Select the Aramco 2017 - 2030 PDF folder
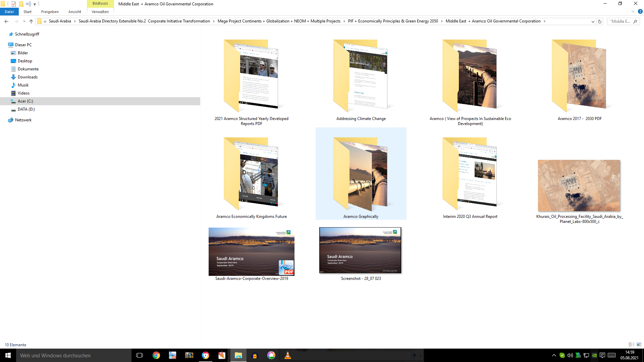The image size is (644, 362). pos(580,80)
